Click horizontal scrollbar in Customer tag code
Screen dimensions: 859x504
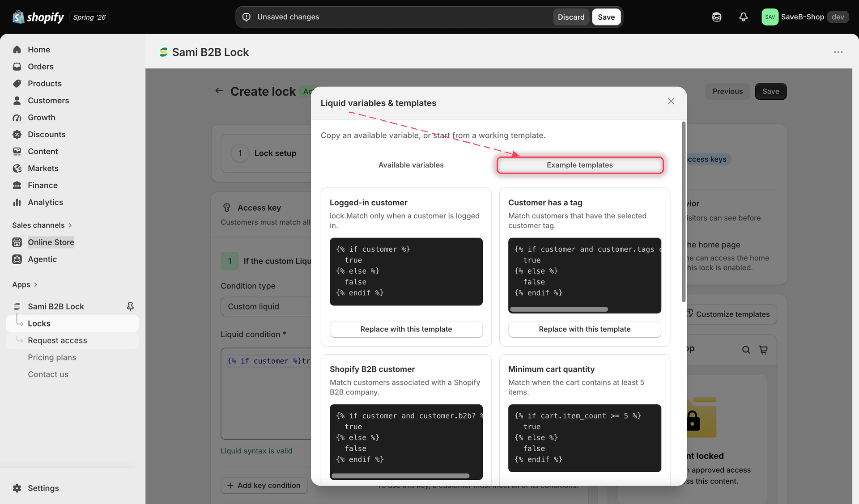[559, 309]
